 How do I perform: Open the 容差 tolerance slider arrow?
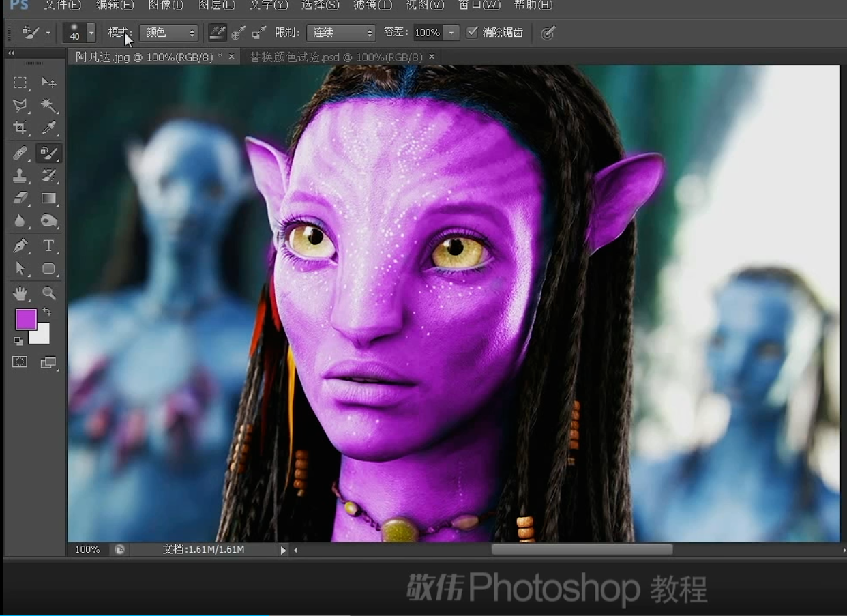(x=451, y=32)
